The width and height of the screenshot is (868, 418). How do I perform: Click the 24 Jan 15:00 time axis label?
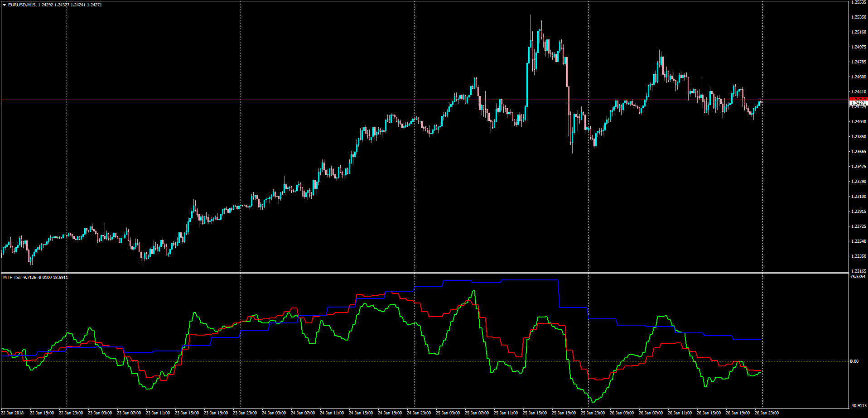361,413
